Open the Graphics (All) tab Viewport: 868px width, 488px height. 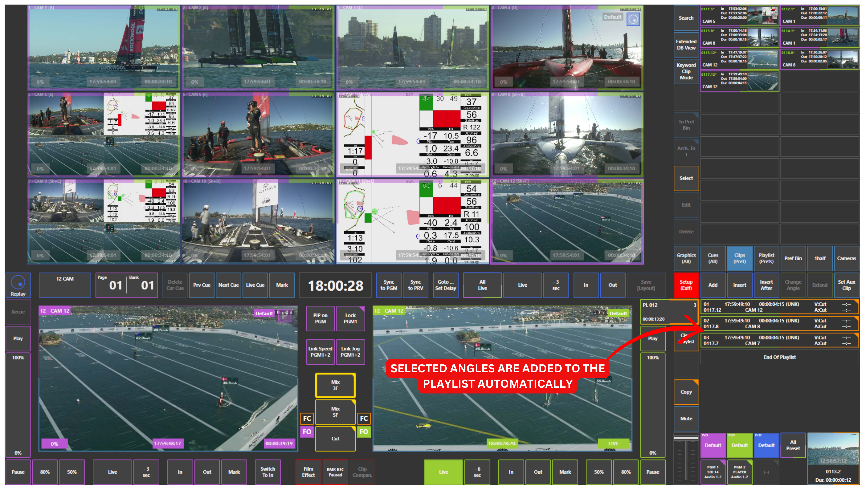click(686, 258)
